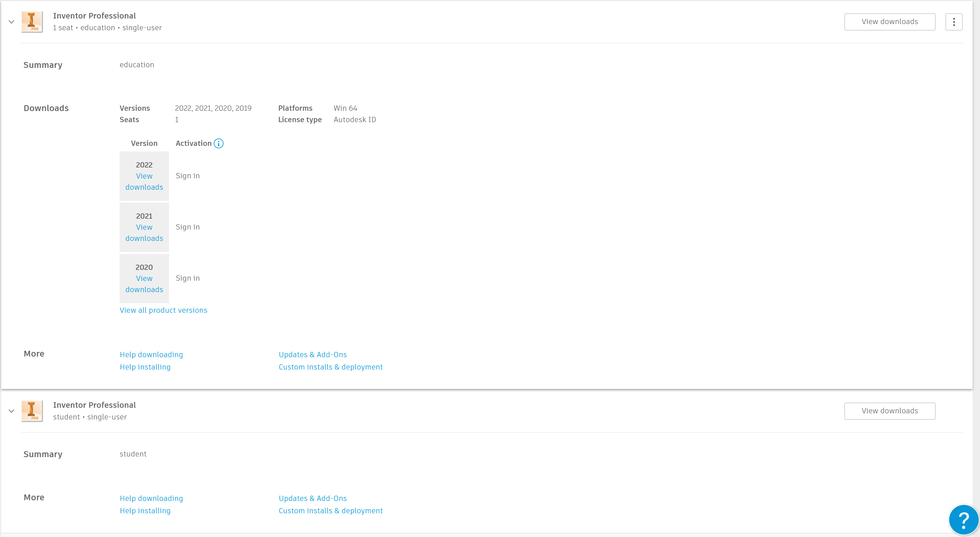Collapse the education Inventor Professional section
Image resolution: width=980 pixels, height=537 pixels.
pyautogui.click(x=11, y=22)
